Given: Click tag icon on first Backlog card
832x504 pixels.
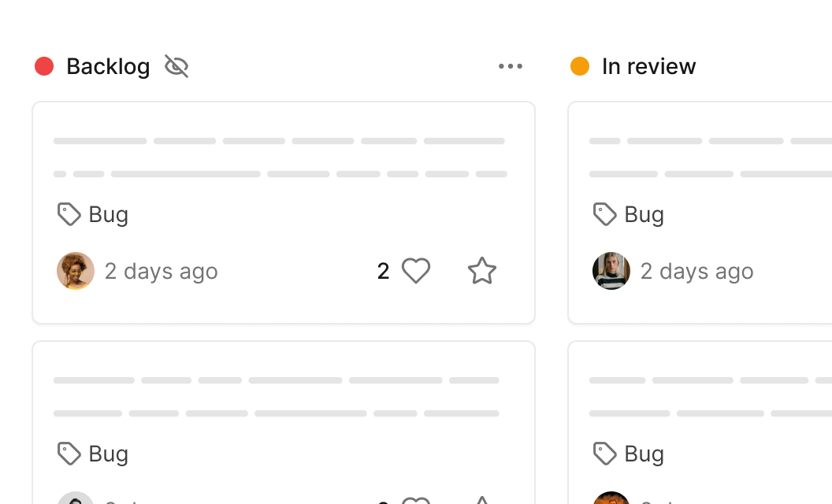Looking at the screenshot, I should 69,214.
